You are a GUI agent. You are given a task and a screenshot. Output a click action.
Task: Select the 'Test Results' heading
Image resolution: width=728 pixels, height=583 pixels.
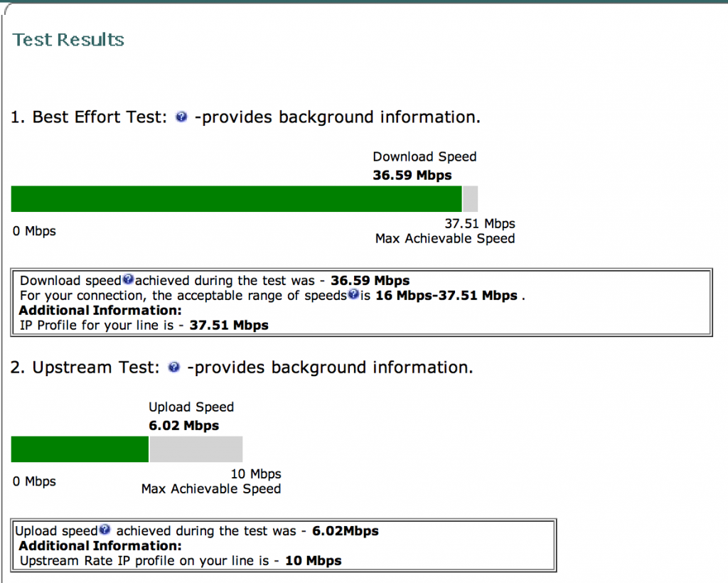pyautogui.click(x=68, y=40)
